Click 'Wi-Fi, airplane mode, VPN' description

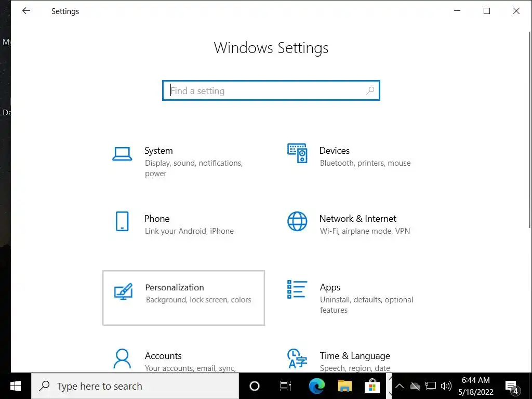(x=365, y=231)
